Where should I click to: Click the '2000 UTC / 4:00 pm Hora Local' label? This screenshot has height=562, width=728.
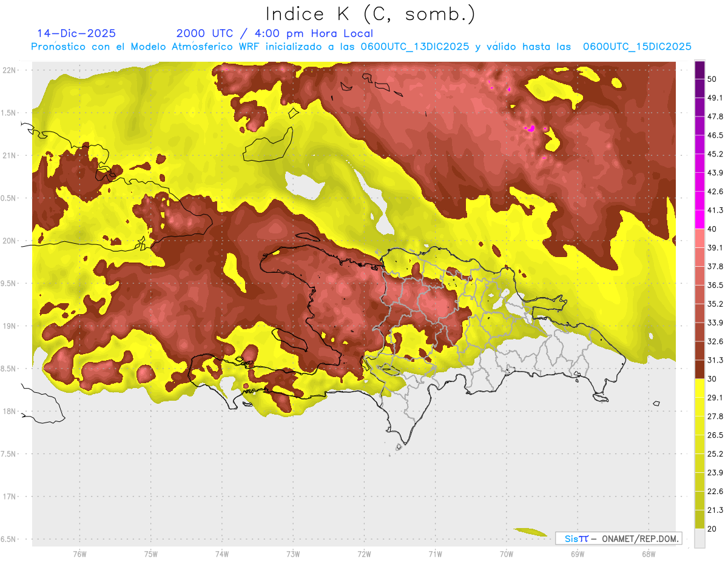point(275,33)
